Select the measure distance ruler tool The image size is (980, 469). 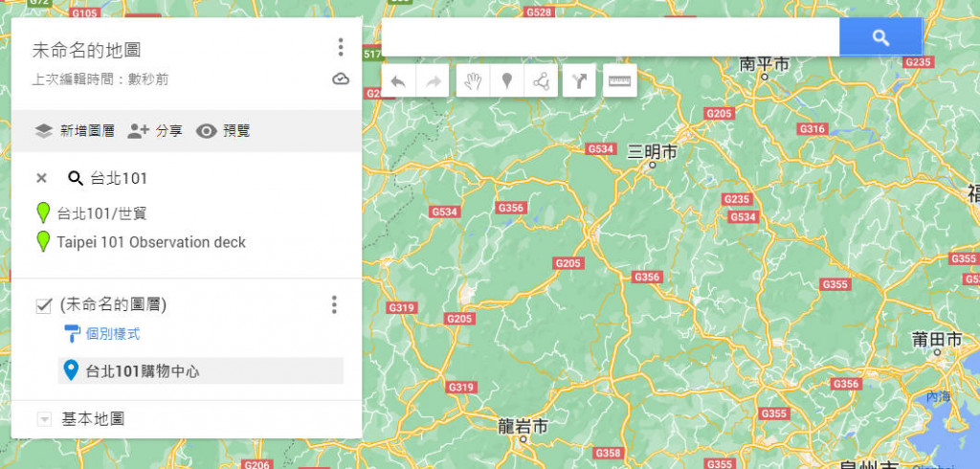620,80
